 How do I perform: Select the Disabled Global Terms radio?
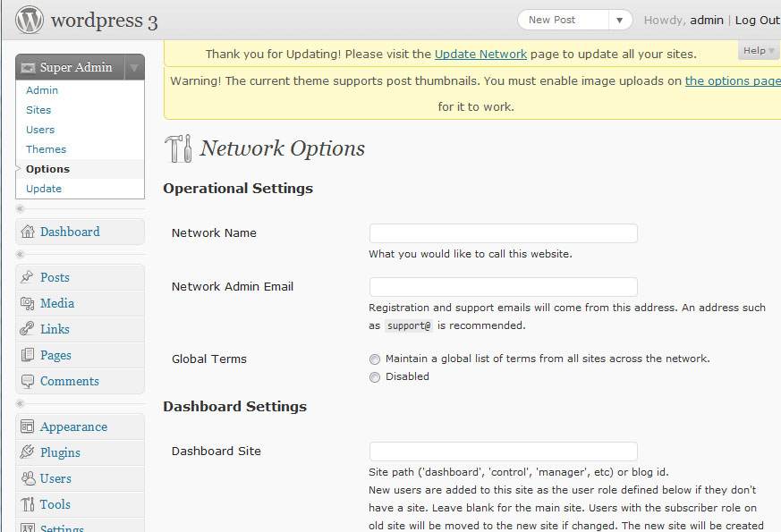point(375,377)
